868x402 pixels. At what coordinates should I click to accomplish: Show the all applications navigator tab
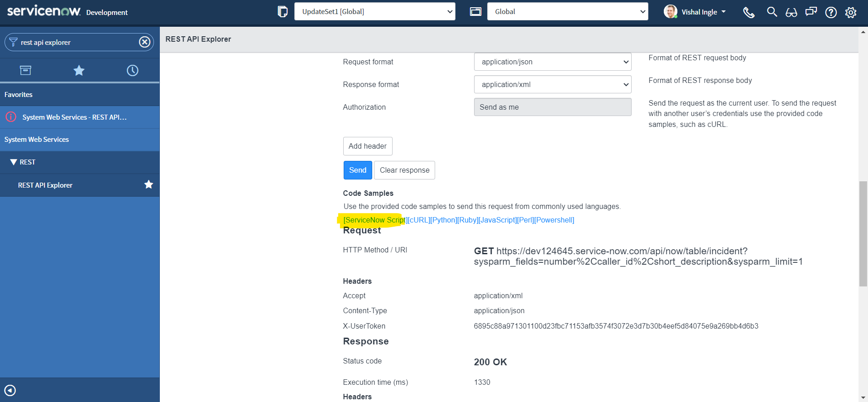point(25,70)
